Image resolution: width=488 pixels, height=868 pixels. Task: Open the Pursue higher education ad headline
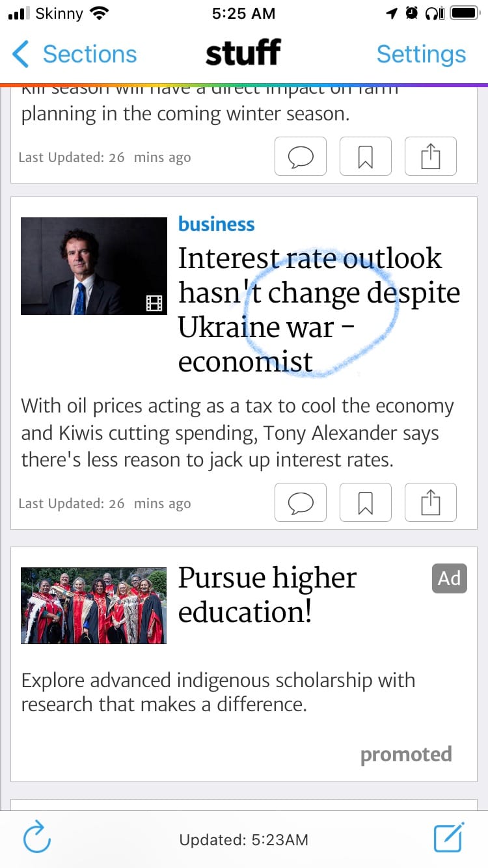pos(267,595)
